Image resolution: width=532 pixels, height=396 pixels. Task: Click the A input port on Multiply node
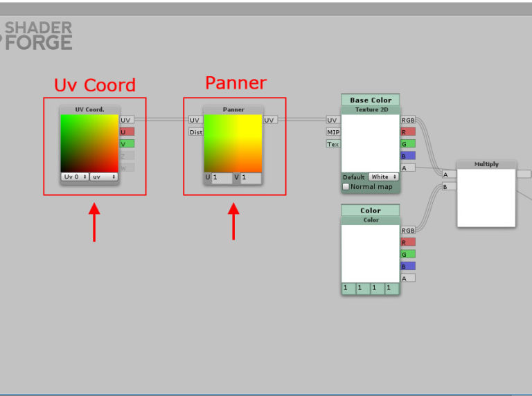tap(449, 174)
